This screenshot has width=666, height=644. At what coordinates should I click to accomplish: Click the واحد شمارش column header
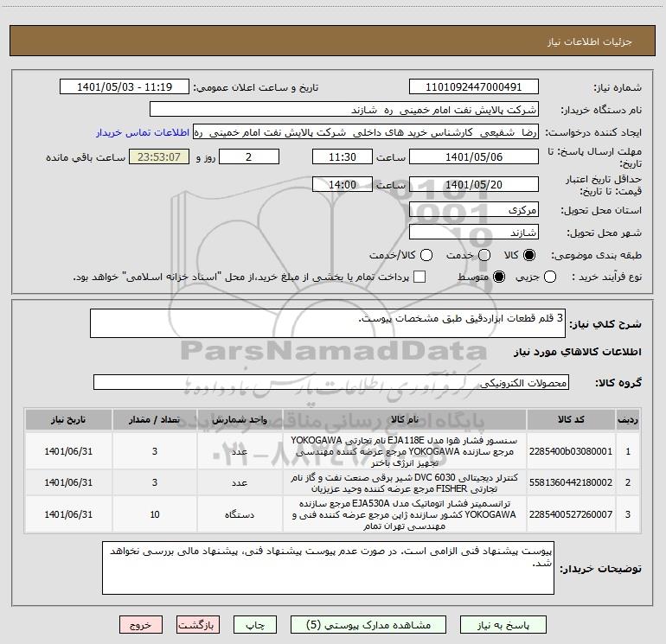pos(240,420)
